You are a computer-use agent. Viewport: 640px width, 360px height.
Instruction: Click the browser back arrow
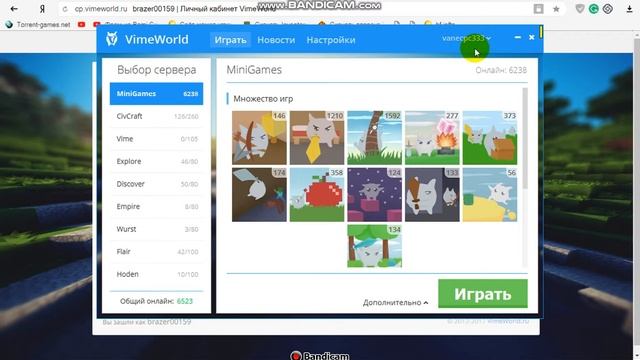14,9
